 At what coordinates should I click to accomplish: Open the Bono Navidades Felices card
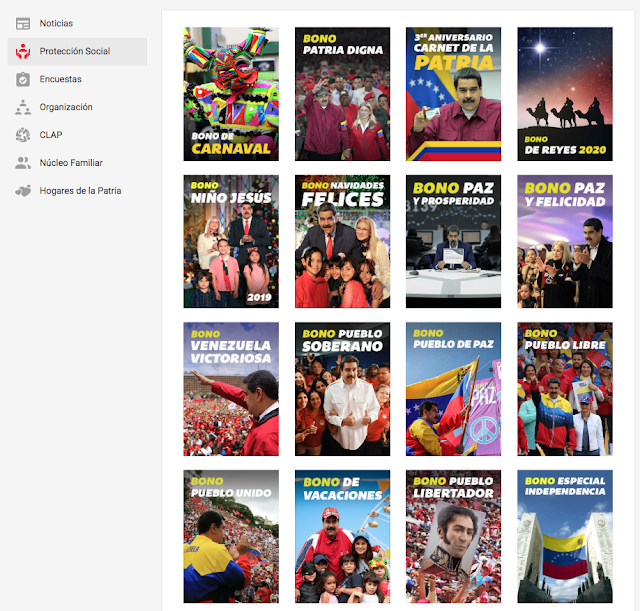(342, 242)
